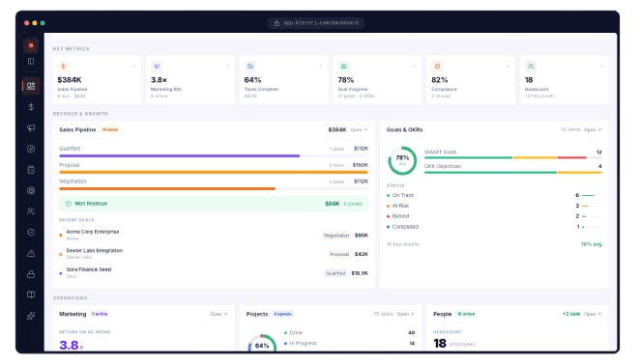
Task: Click the active badge beside People title
Action: coord(466,314)
